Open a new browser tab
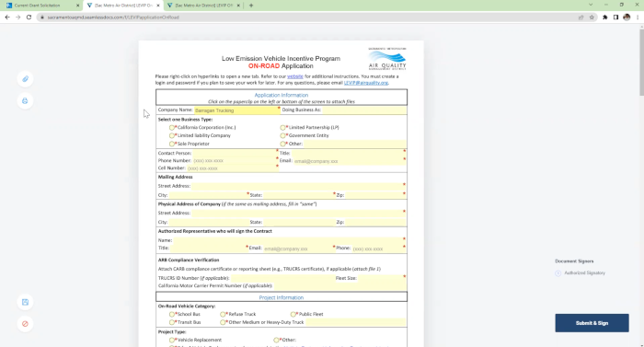 click(251, 6)
